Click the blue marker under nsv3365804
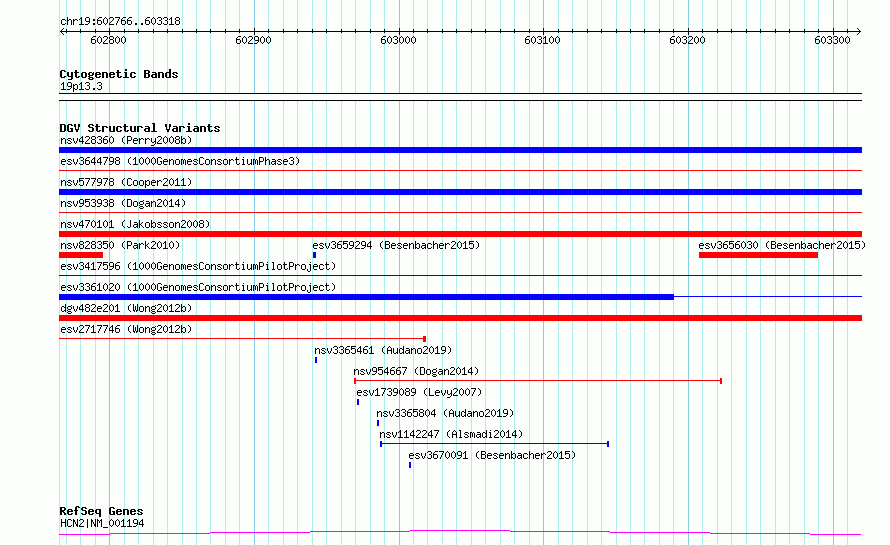 click(x=378, y=423)
